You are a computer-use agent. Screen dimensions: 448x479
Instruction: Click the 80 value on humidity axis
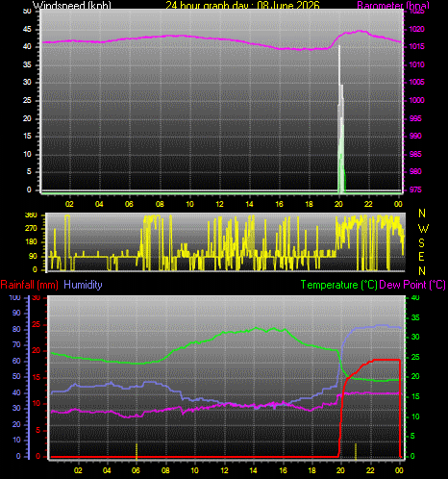[16, 329]
